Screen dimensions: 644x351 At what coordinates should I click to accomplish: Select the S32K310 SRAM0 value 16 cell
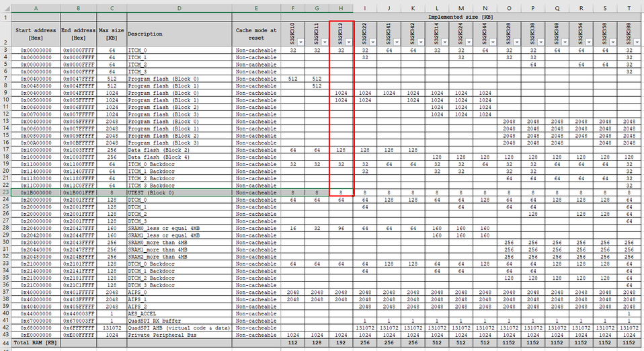tap(293, 228)
